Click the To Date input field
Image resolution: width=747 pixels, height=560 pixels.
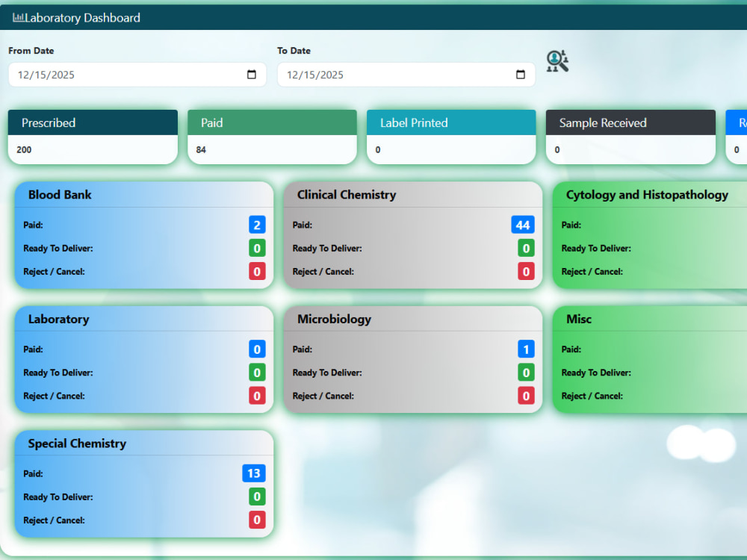(406, 75)
